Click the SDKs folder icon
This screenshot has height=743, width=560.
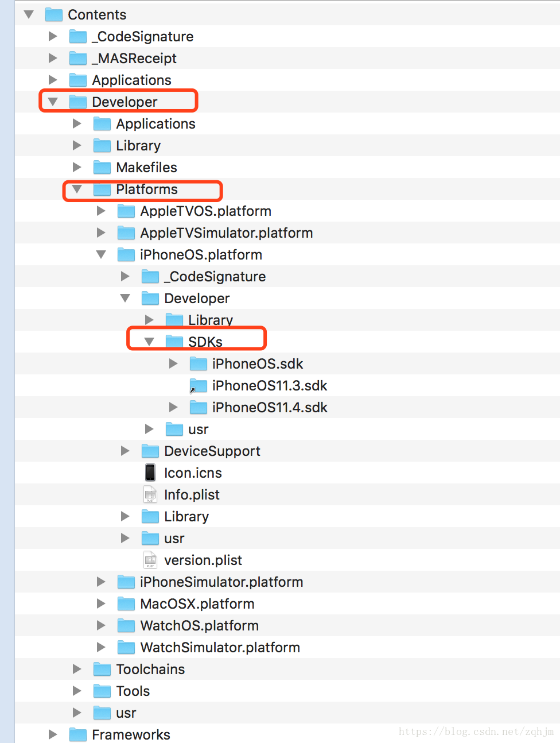[174, 342]
